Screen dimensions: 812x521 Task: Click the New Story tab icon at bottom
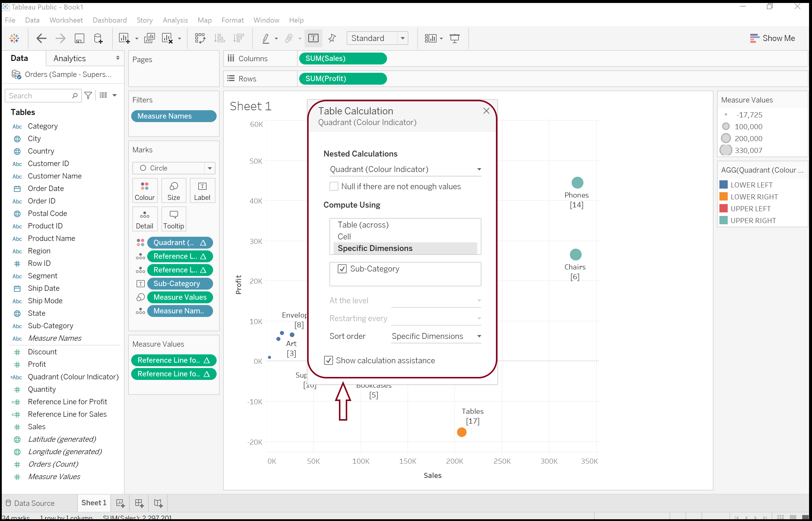tap(158, 503)
